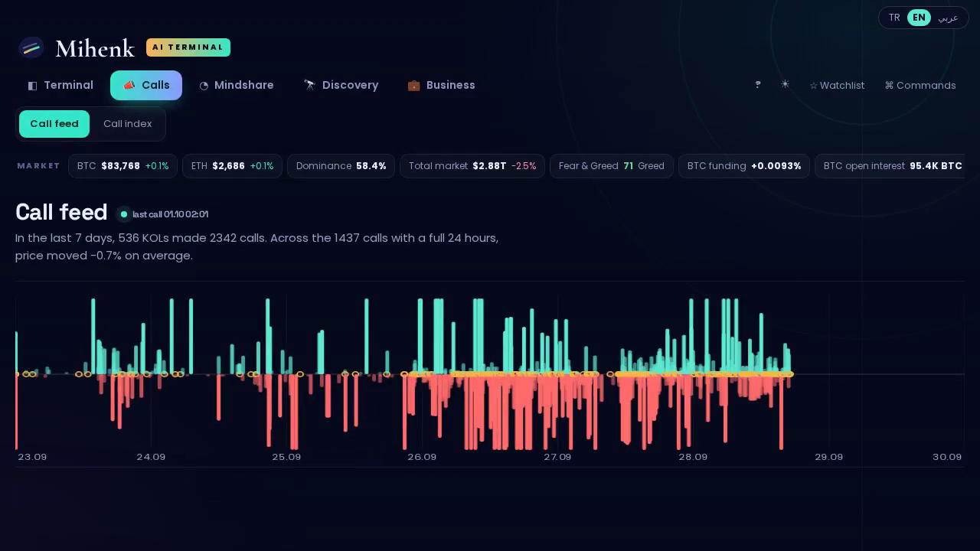The image size is (980, 551).
Task: Click the panel icon beside Terminal
Action: 32,86
